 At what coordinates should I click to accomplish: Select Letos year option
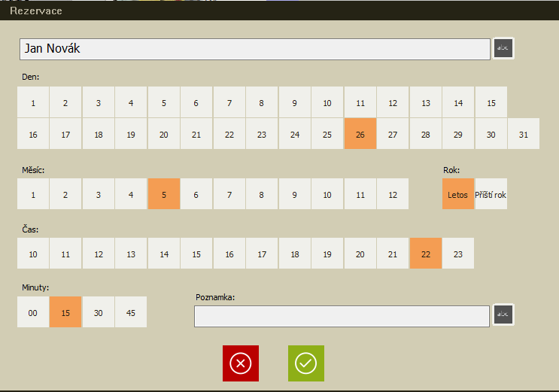[457, 194]
